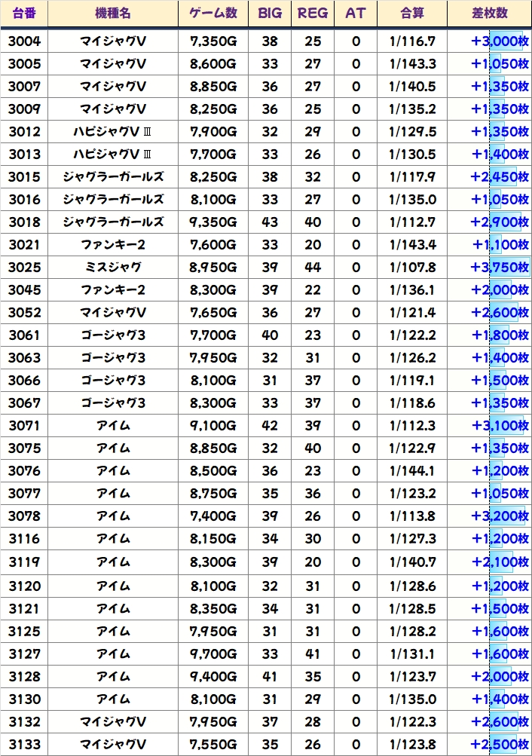This screenshot has width=532, height=756.
Task: Select machine number 3067
Action: (24, 403)
